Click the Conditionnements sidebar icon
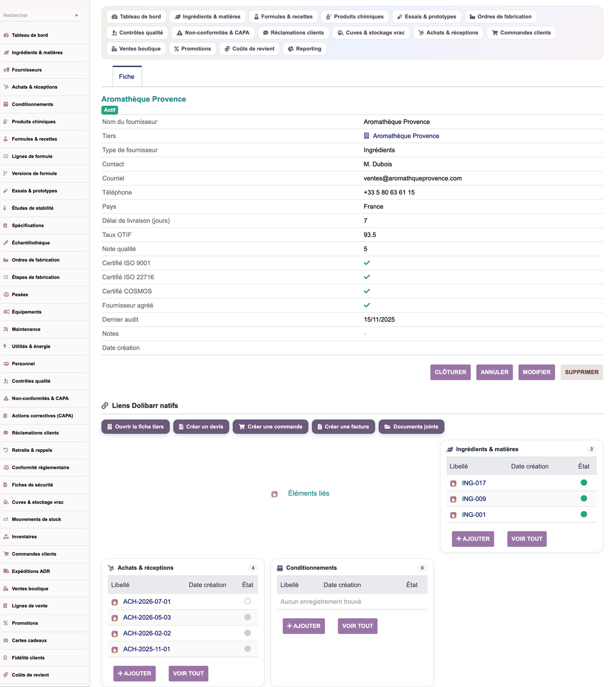616x687 pixels. tap(6, 104)
